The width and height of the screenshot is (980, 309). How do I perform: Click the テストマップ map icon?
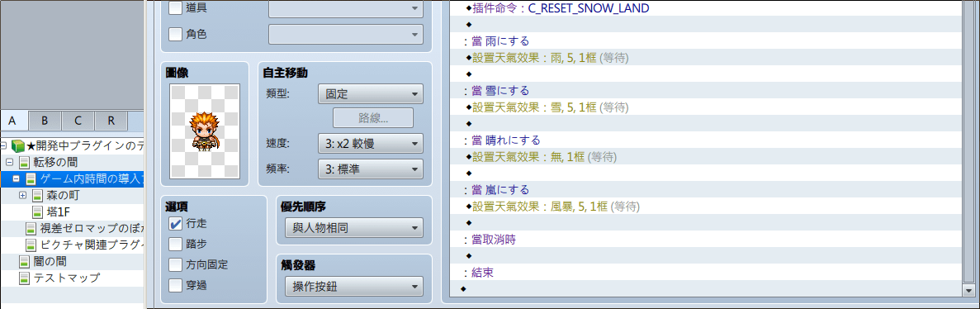tap(24, 278)
